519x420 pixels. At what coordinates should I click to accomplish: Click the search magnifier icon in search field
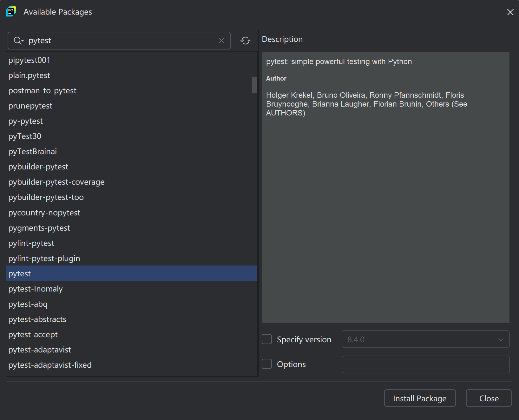point(18,41)
